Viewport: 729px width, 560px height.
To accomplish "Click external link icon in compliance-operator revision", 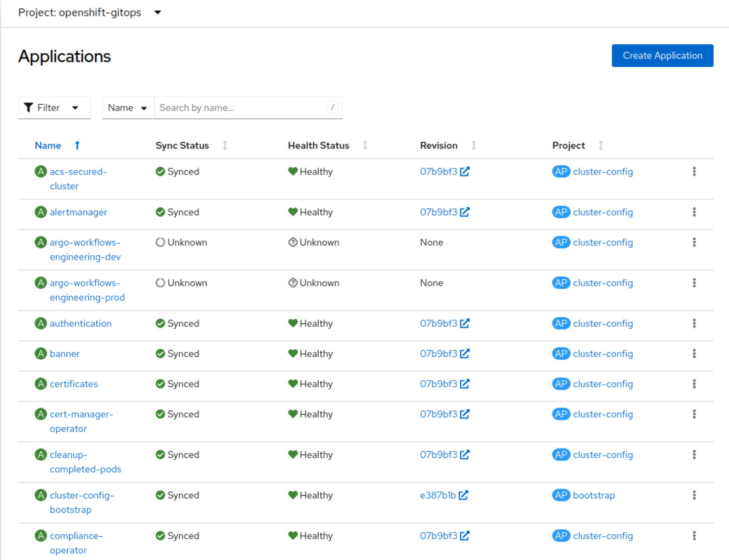I will [465, 535].
